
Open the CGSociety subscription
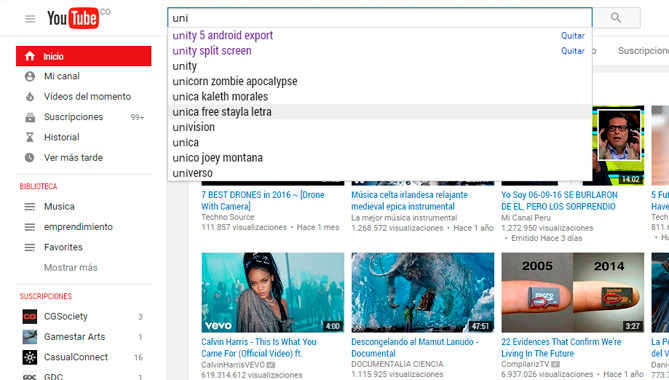pos(66,316)
